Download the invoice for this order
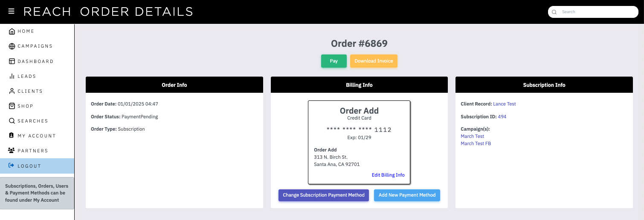Screen dimensions: 644x220 click(374, 61)
